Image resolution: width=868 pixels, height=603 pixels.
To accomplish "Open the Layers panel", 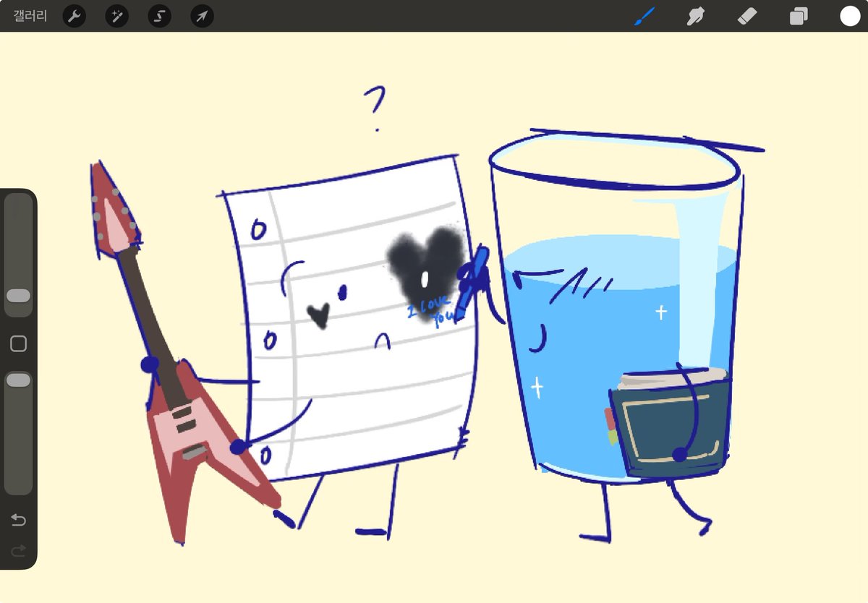I will click(799, 16).
